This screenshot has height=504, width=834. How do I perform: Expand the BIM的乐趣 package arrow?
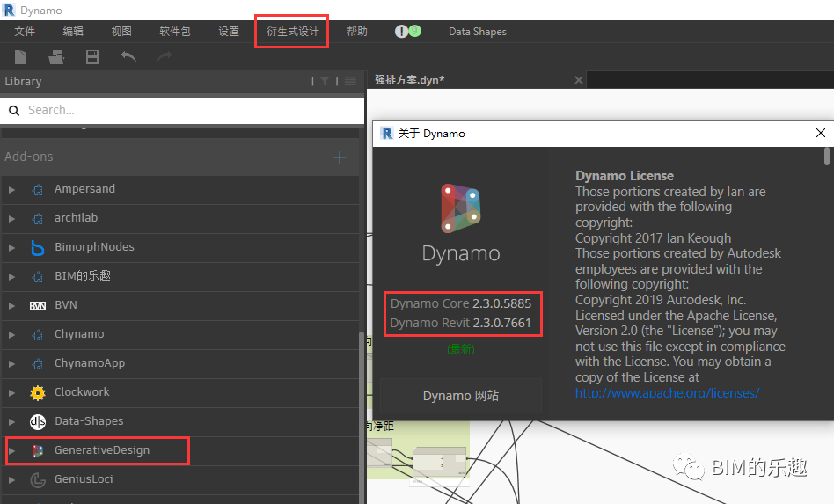click(11, 276)
